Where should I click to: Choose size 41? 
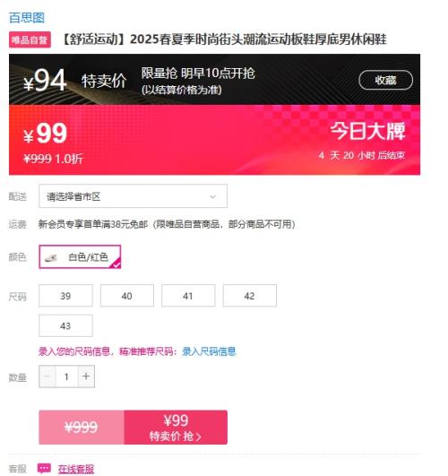188,296
